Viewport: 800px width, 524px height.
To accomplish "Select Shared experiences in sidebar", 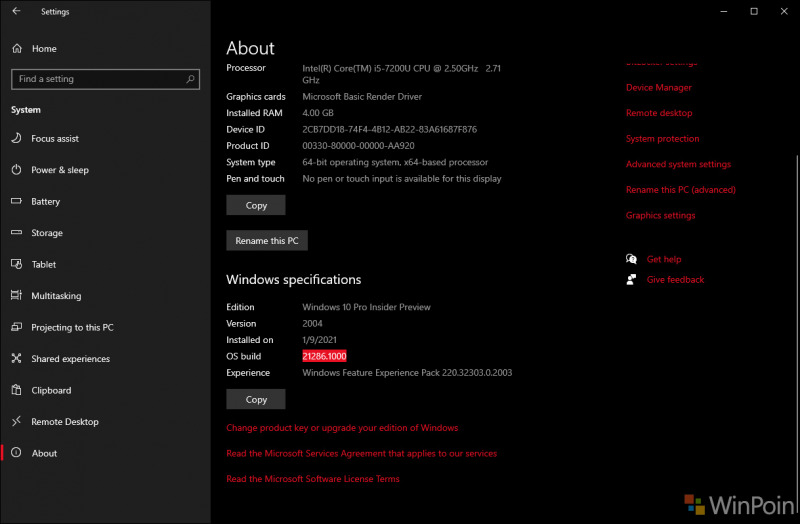I will 72,359.
